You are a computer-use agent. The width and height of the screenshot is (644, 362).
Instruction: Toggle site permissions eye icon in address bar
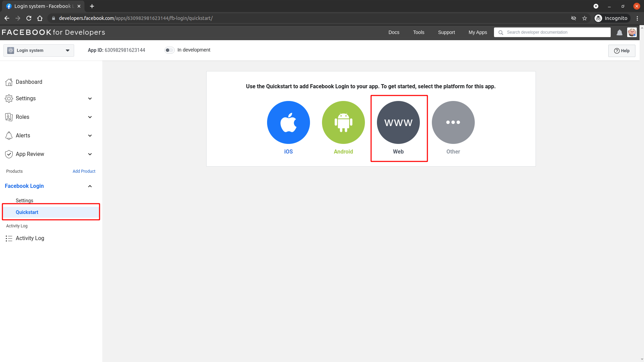tap(573, 18)
